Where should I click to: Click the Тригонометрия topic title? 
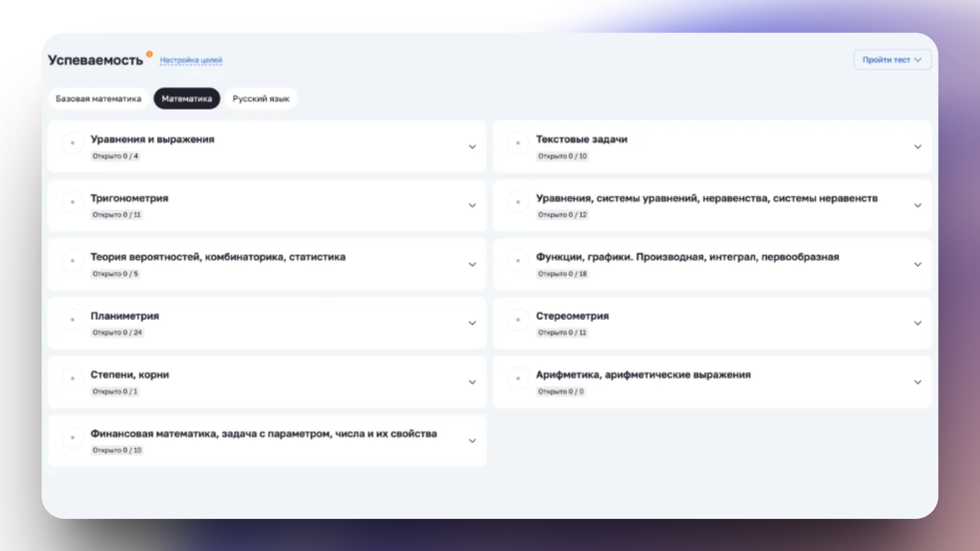pos(130,198)
